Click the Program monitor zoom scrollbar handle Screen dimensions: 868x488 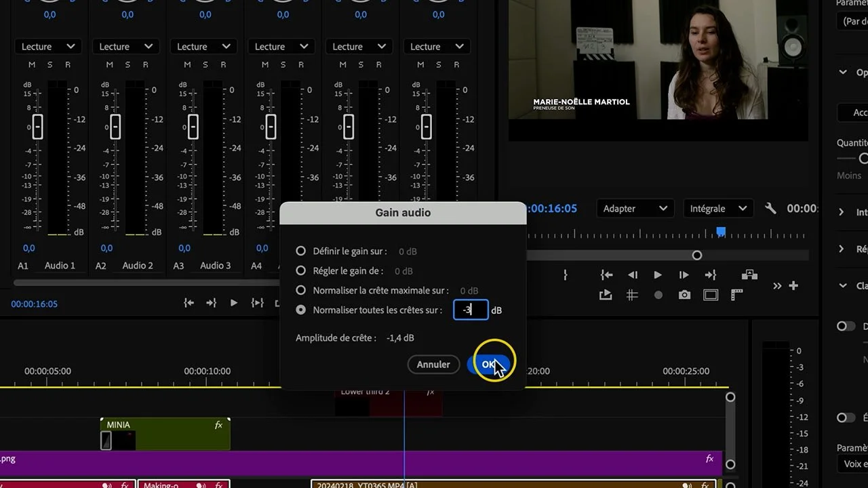696,256
